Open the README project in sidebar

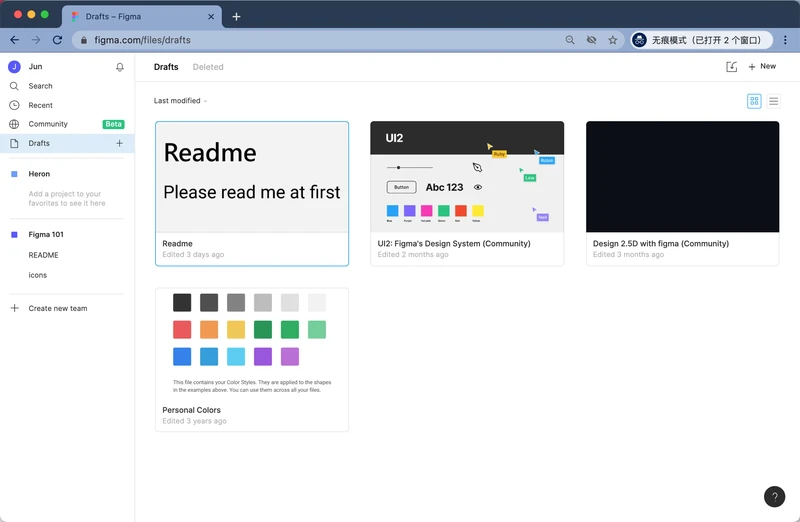coord(43,255)
